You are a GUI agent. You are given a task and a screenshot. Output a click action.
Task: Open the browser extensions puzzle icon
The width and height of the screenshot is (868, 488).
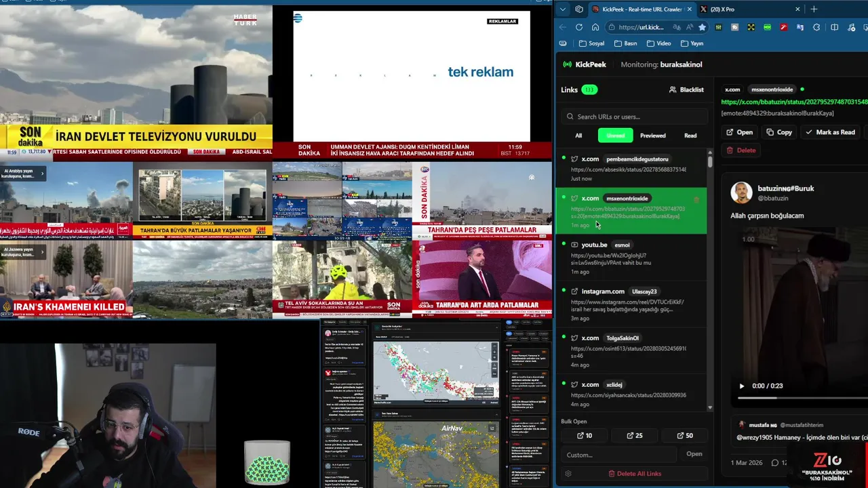[816, 27]
